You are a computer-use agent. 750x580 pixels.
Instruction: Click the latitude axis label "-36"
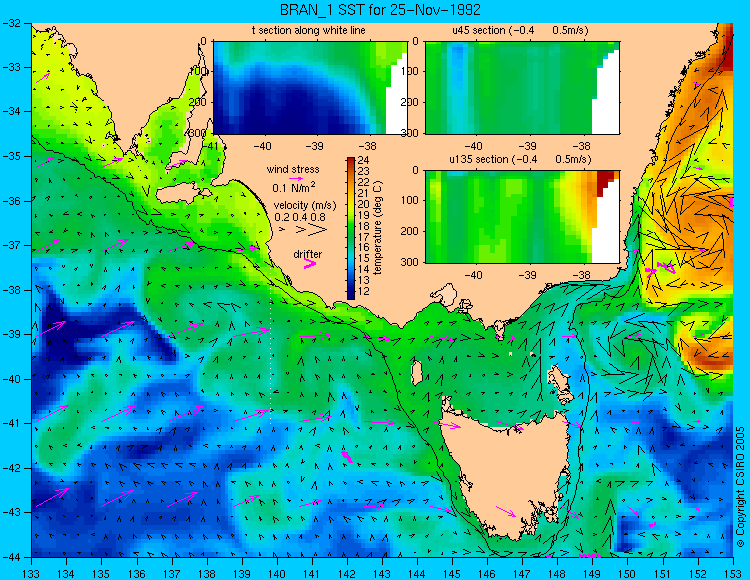click(x=12, y=201)
